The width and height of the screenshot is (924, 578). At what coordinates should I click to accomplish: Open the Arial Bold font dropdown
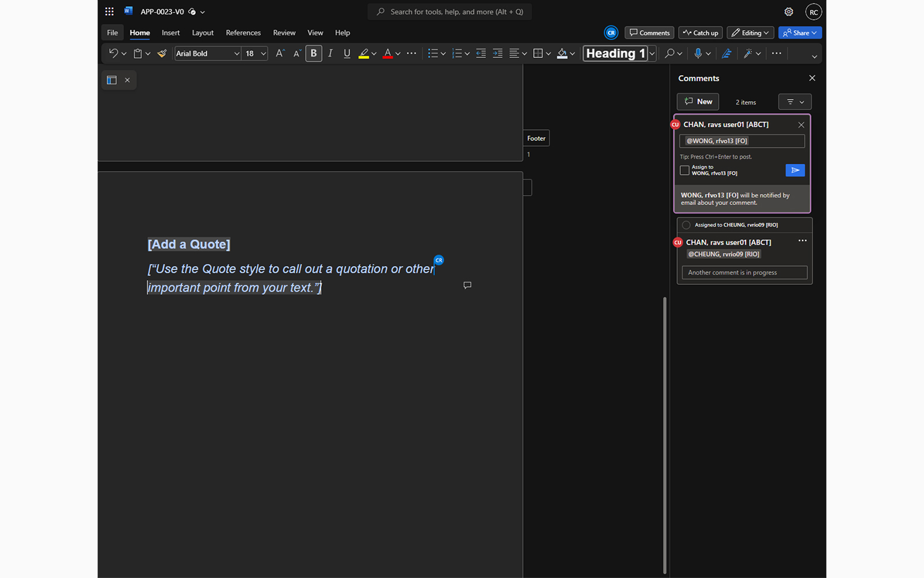(236, 54)
